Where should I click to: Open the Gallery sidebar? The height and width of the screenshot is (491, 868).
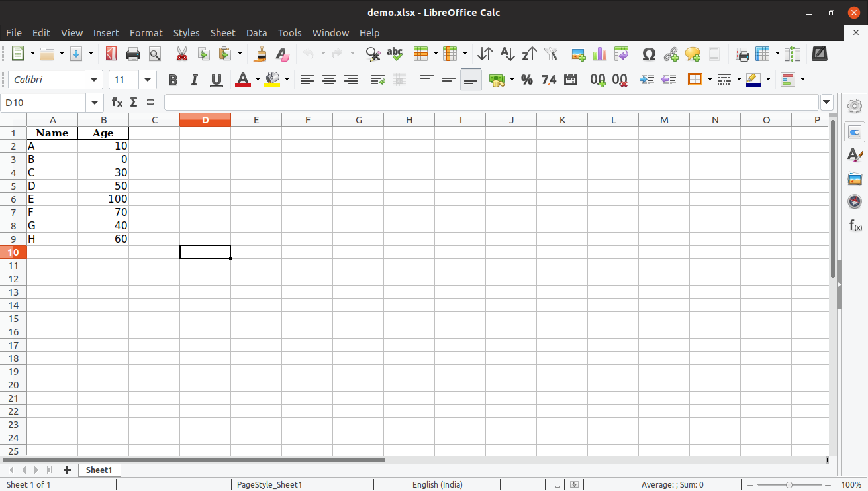[x=855, y=178]
